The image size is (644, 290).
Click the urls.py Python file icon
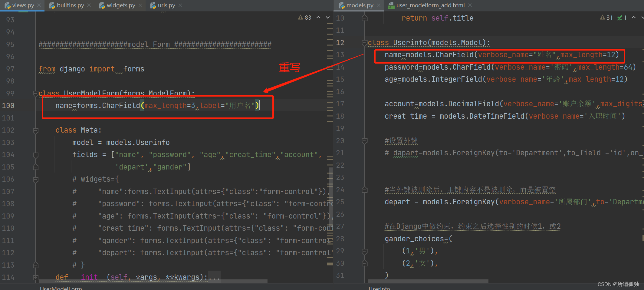click(153, 5)
